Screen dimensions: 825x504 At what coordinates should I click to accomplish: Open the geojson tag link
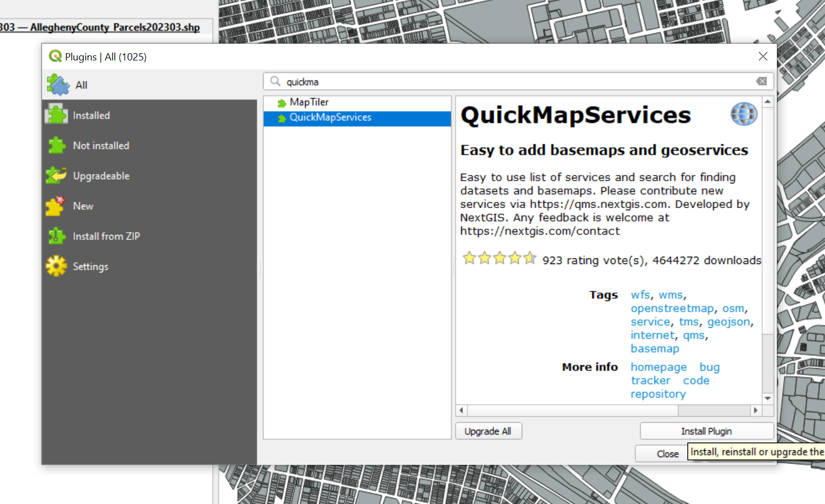[728, 322]
